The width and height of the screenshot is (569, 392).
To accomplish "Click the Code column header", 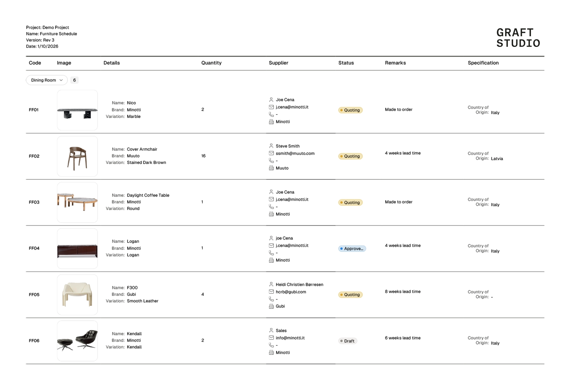I will click(x=35, y=63).
